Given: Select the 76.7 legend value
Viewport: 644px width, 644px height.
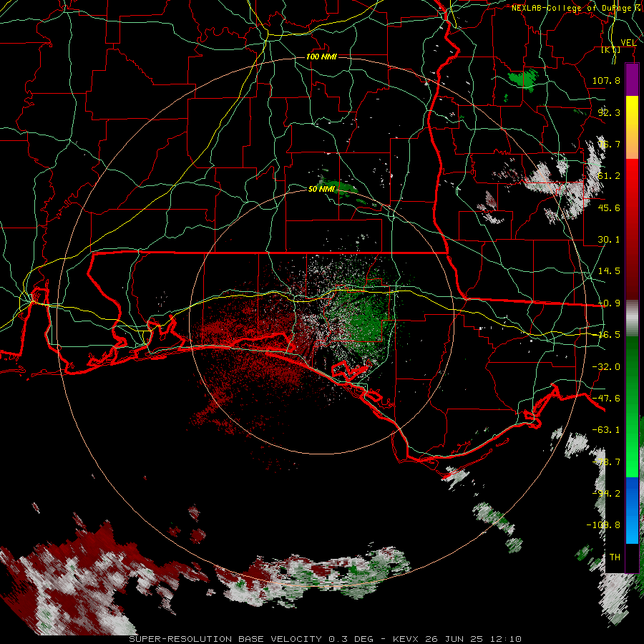Looking at the screenshot, I should pos(609,144).
